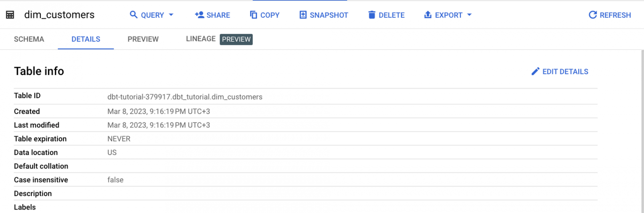Click the EDIT DETAILS text link
The image size is (644, 213).
(565, 72)
